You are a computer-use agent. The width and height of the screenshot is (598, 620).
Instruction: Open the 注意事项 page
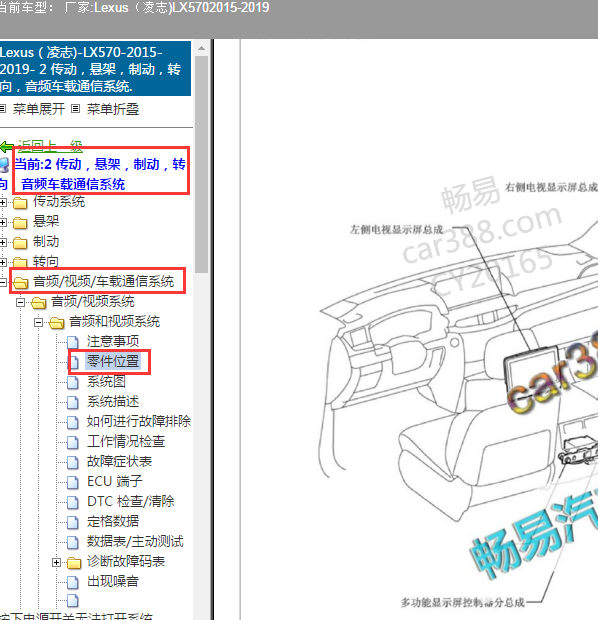(x=113, y=341)
